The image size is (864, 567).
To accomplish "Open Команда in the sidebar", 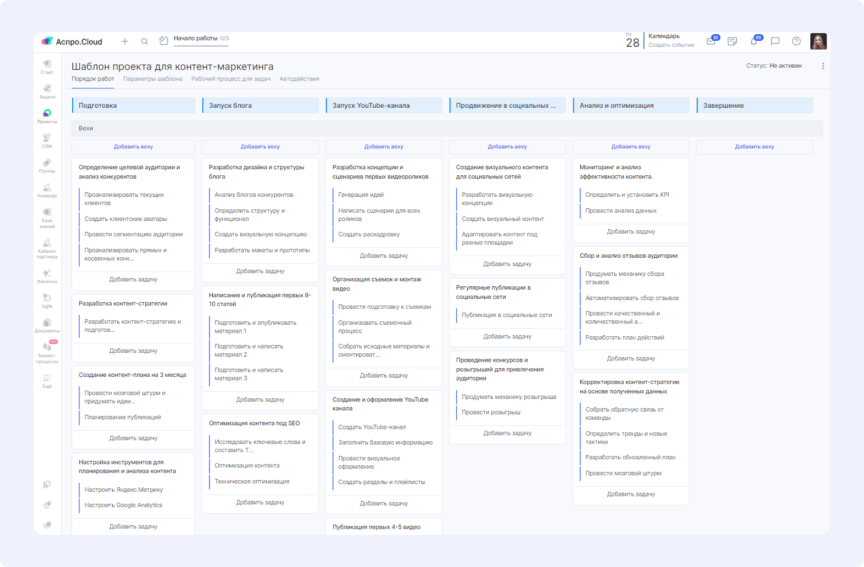I will coord(47,191).
